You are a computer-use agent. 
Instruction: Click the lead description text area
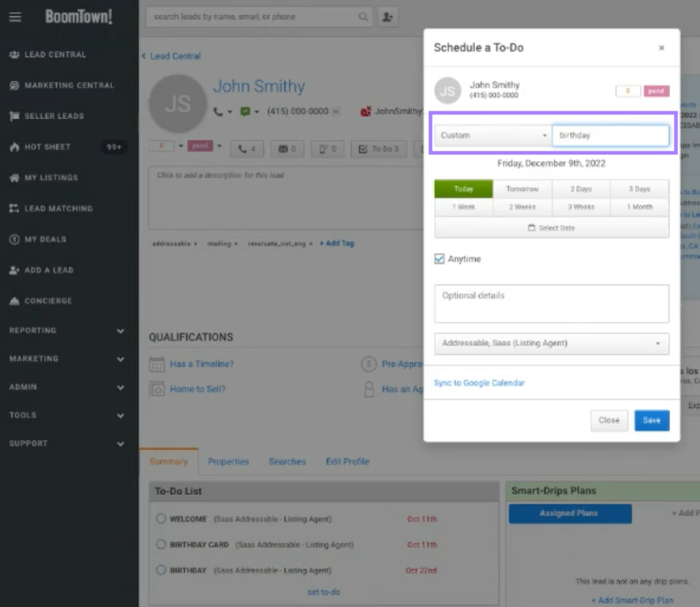pos(286,198)
